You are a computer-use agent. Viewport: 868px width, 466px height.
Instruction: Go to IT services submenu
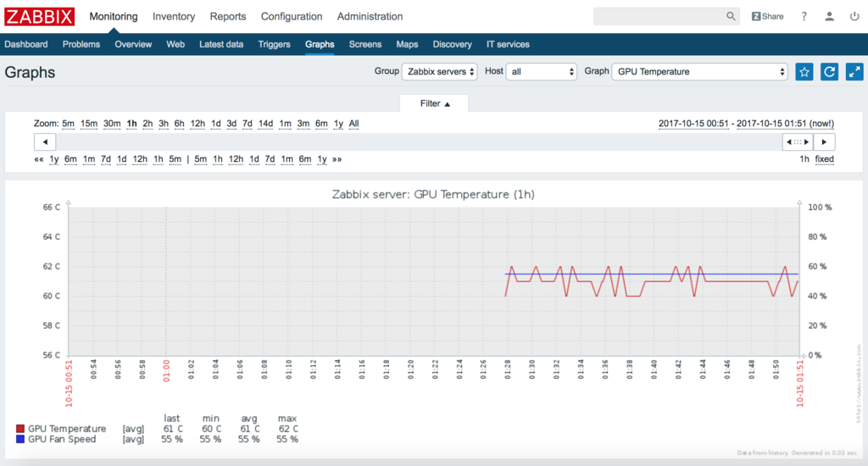point(508,44)
